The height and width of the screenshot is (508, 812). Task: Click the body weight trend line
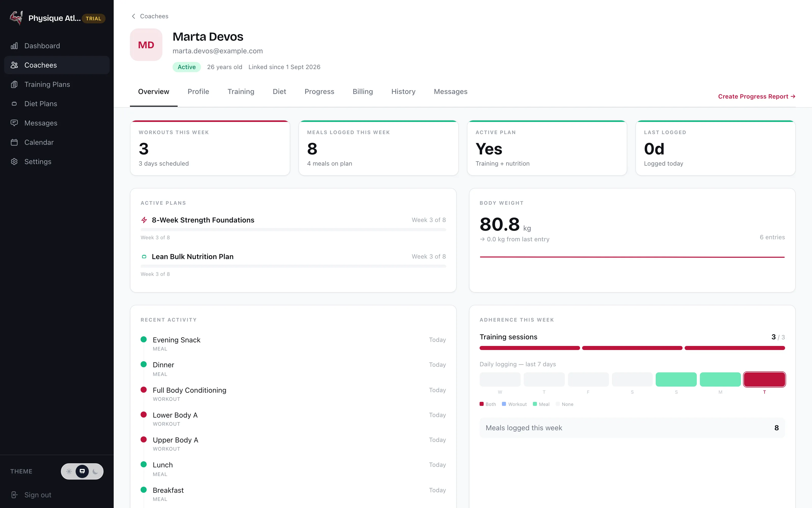pos(632,257)
